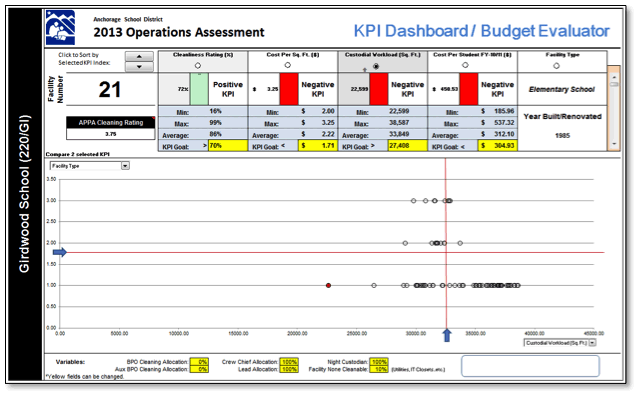This screenshot has height=396, width=639.
Task: Click the APPA rating value 3.75
Action: (x=110, y=134)
